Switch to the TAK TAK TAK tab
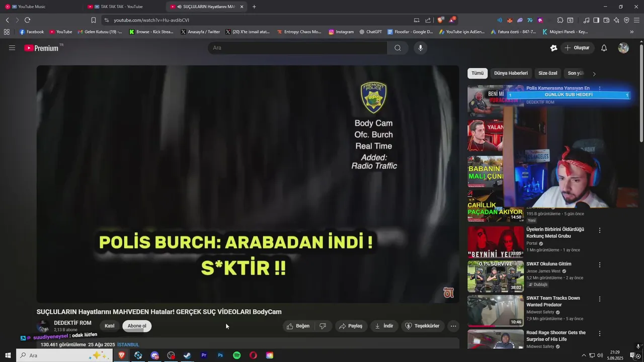 click(x=124, y=7)
